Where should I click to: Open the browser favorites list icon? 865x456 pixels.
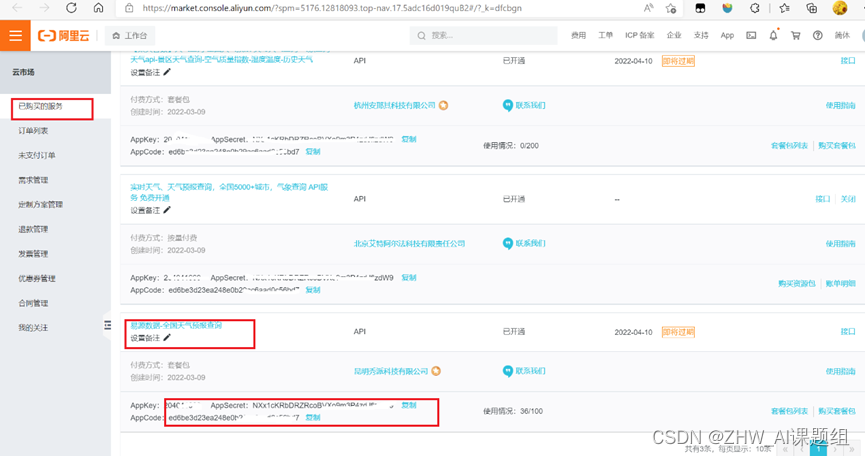pos(784,8)
